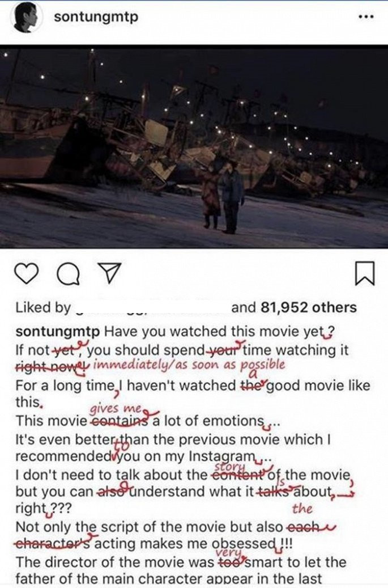Click the 'Liked by' label
The image size is (388, 588).
pyautogui.click(x=43, y=308)
